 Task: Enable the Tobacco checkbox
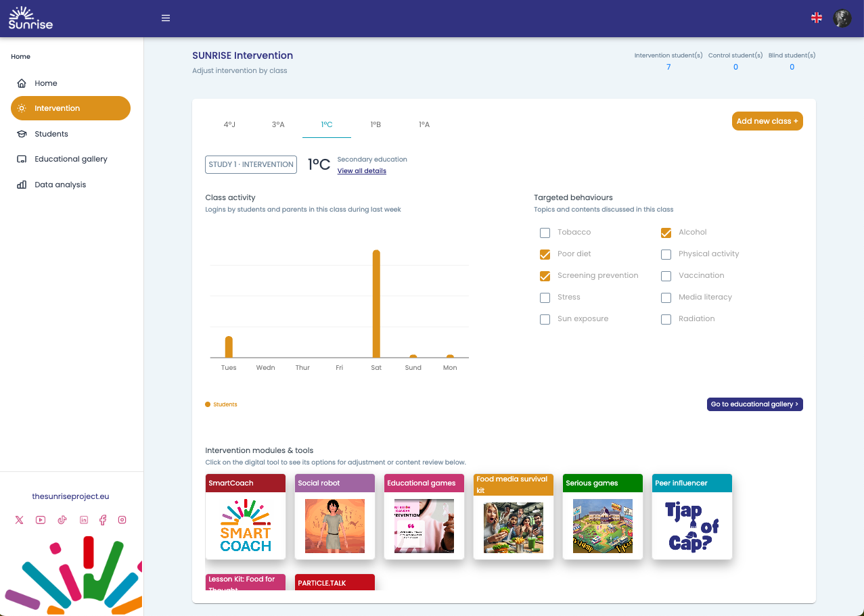point(545,233)
